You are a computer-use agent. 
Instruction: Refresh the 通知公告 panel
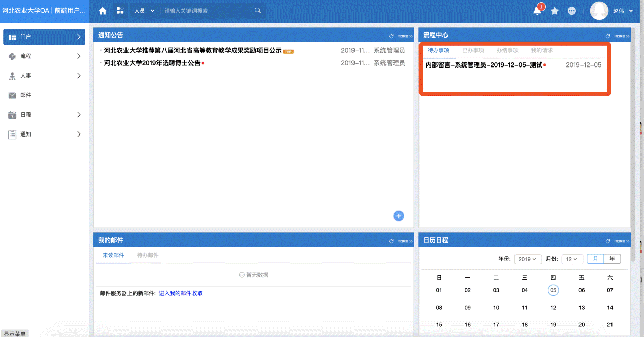pos(391,35)
